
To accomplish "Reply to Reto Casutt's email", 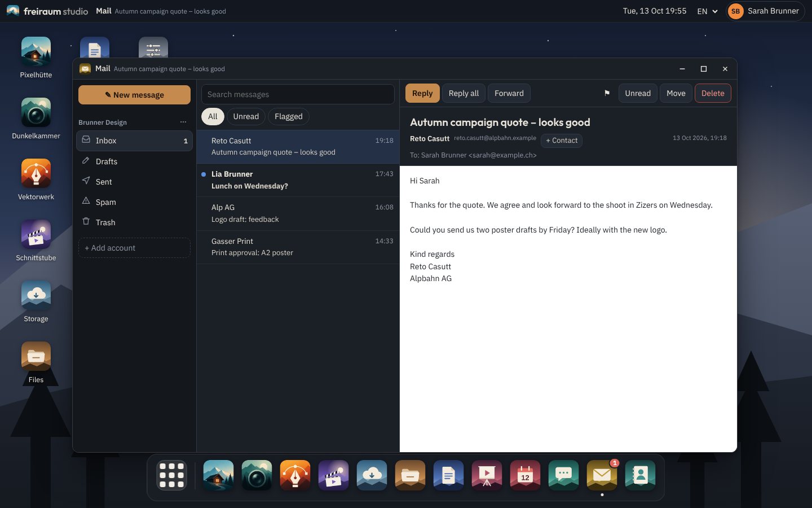I will click(x=422, y=93).
